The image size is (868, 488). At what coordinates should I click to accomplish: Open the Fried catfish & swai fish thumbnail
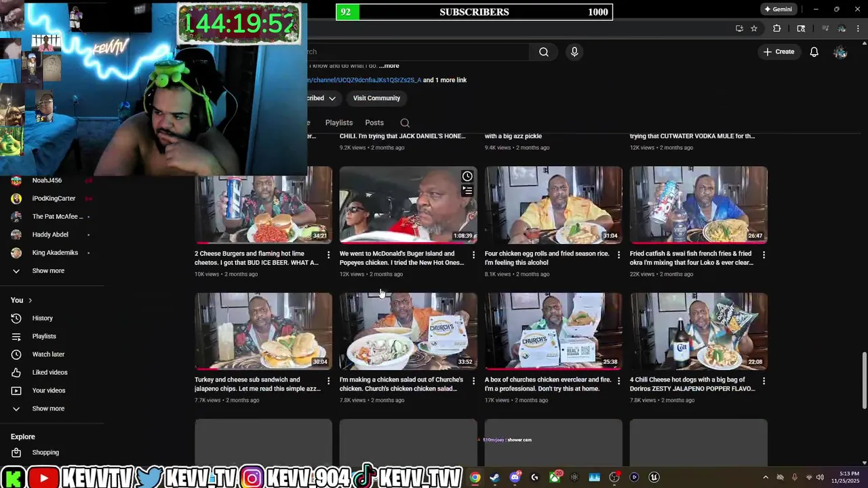(x=698, y=205)
